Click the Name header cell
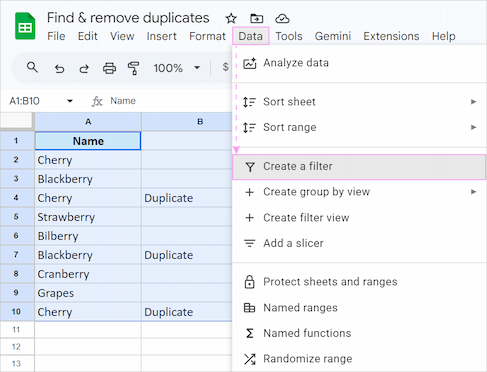The image size is (487, 372). [88, 141]
